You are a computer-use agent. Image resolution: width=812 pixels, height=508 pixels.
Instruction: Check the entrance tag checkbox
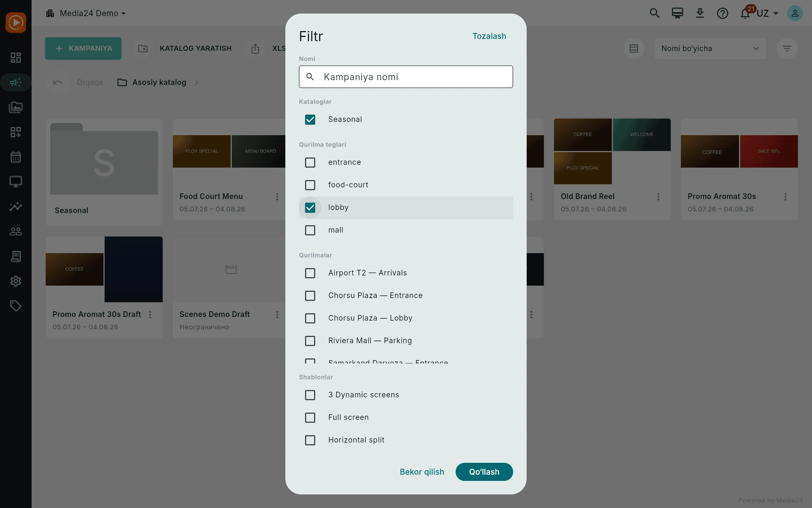coord(310,162)
